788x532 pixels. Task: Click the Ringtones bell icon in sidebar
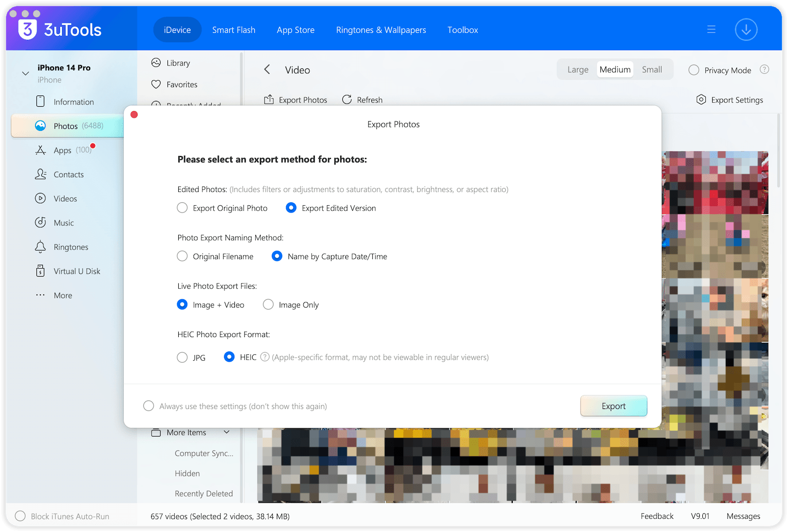[40, 247]
